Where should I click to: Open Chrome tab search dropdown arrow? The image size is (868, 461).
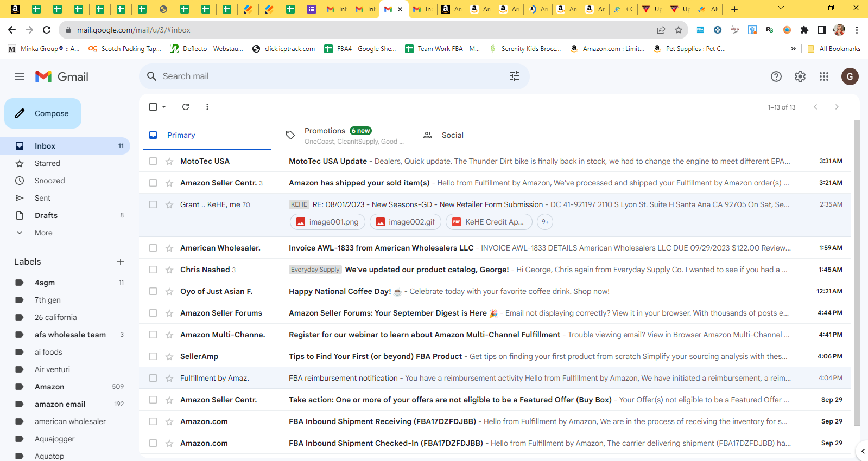781,8
